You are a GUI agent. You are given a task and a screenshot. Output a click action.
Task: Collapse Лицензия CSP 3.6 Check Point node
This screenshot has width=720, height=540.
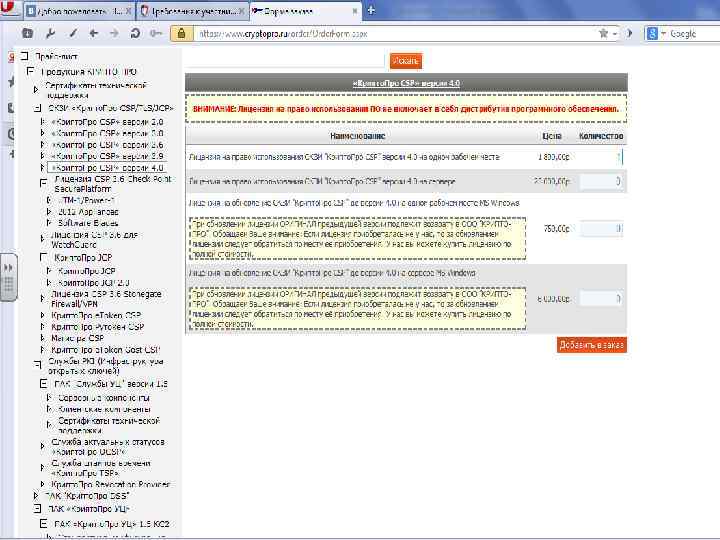coord(43,183)
